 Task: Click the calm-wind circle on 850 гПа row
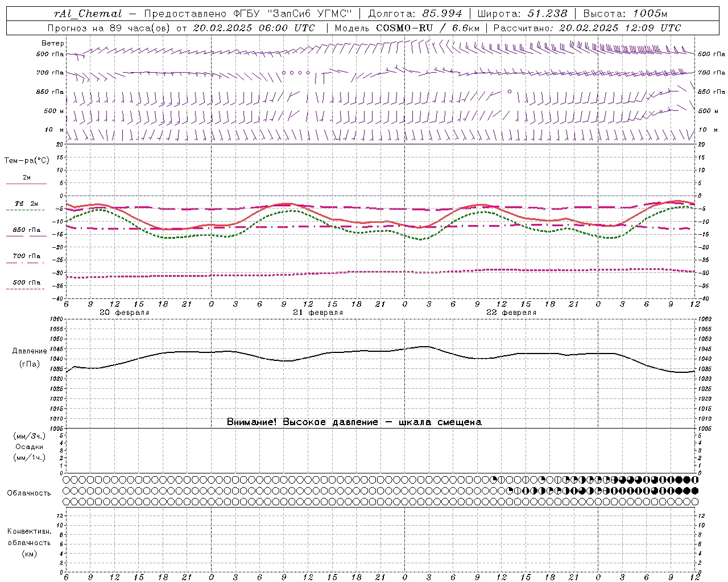coord(510,92)
